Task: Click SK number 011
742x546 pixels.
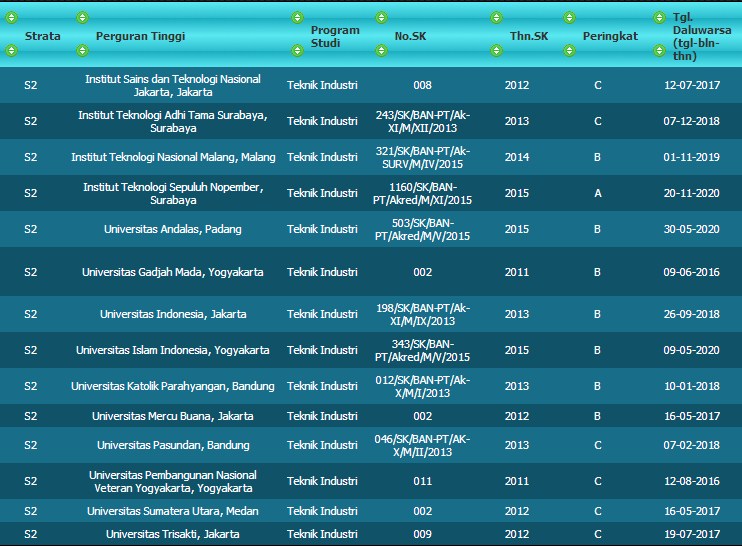Action: point(423,481)
